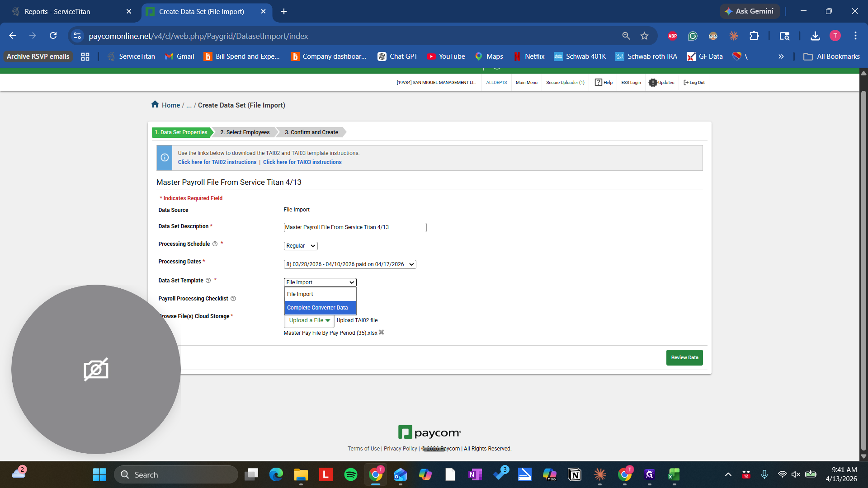868x488 pixels.
Task: Open Chrome downloads from the toolbar
Action: point(815,36)
